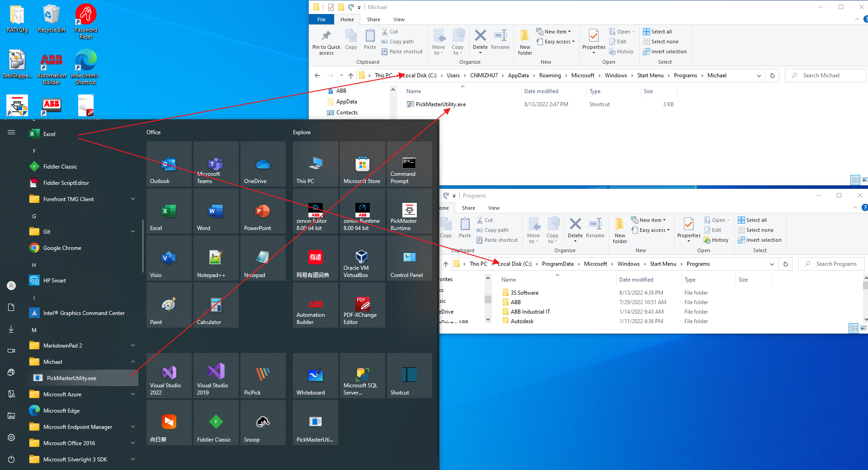Open the View tab in Michael window
This screenshot has height=470, width=868.
coord(399,19)
